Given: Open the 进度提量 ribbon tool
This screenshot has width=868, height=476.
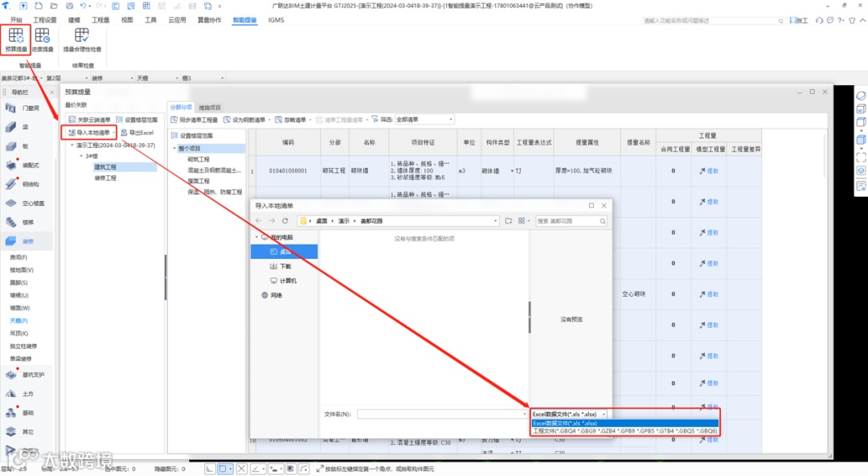Looking at the screenshot, I should click(x=43, y=40).
